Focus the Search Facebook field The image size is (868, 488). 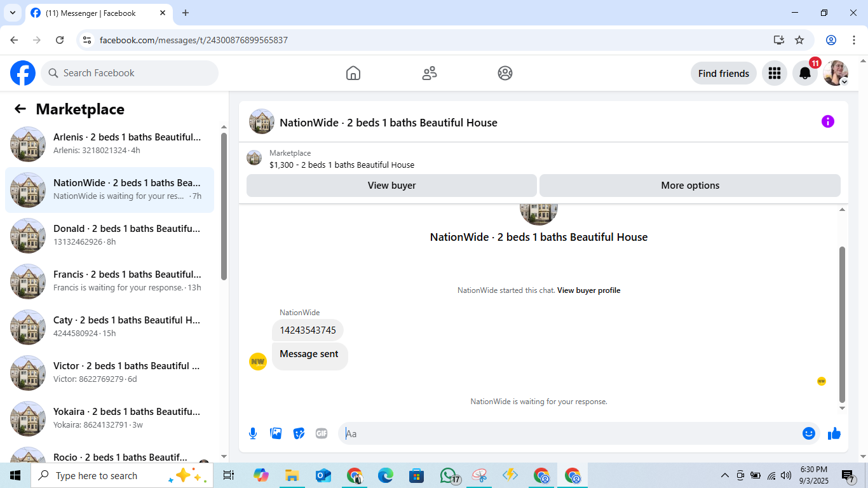point(130,73)
